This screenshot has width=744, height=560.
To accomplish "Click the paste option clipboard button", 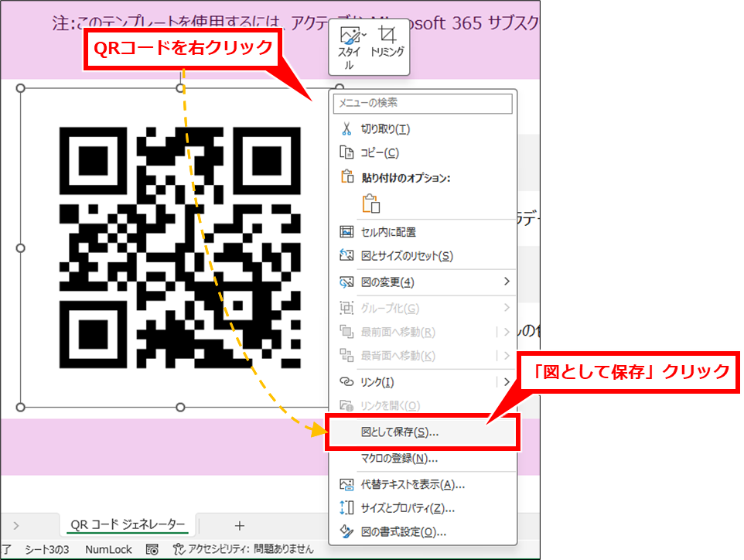I will pos(370,203).
